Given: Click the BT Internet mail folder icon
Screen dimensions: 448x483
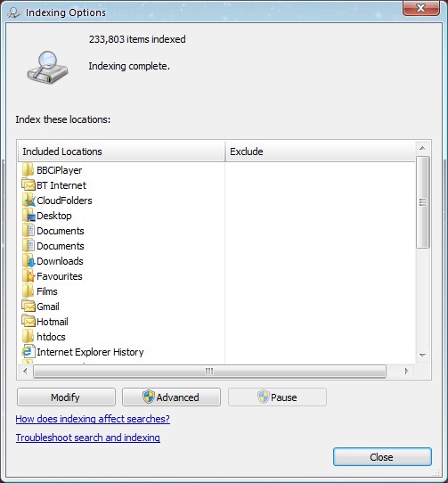Looking at the screenshot, I should pyautogui.click(x=28, y=185).
